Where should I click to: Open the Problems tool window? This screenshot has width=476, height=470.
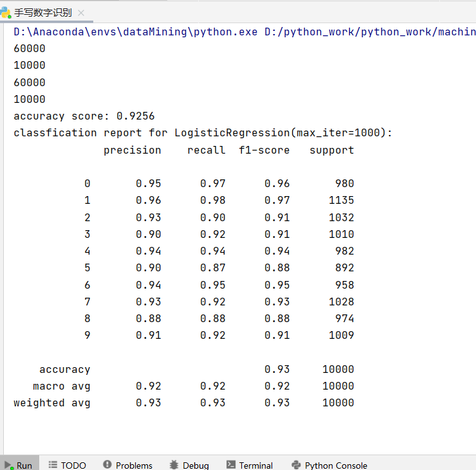(x=127, y=465)
